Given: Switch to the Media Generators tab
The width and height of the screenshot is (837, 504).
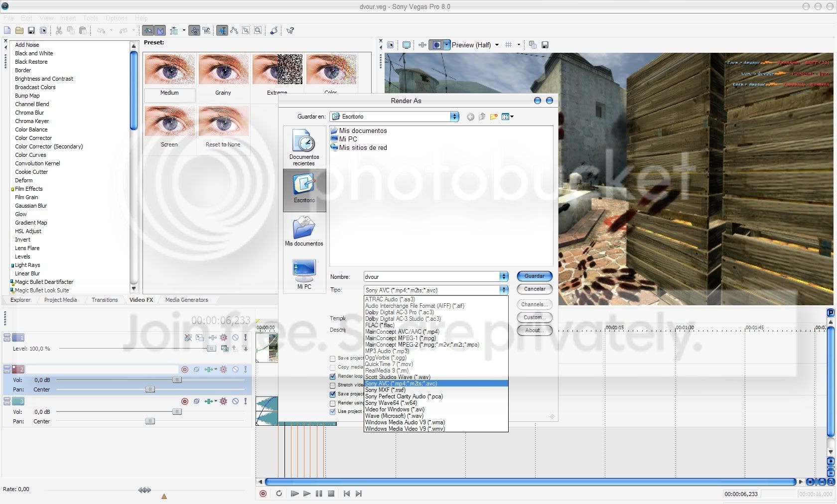Looking at the screenshot, I should point(186,300).
